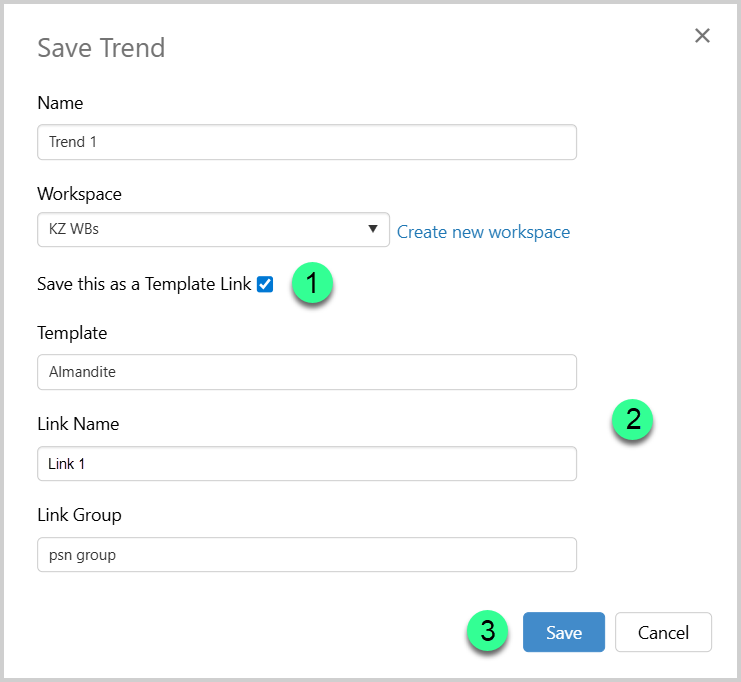Click the Template field showing Almandite
The width and height of the screenshot is (741, 682).
(306, 372)
